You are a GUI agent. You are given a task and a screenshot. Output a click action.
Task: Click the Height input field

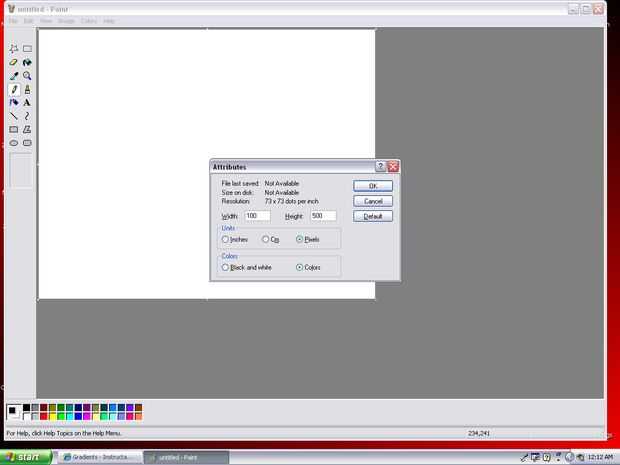[323, 216]
